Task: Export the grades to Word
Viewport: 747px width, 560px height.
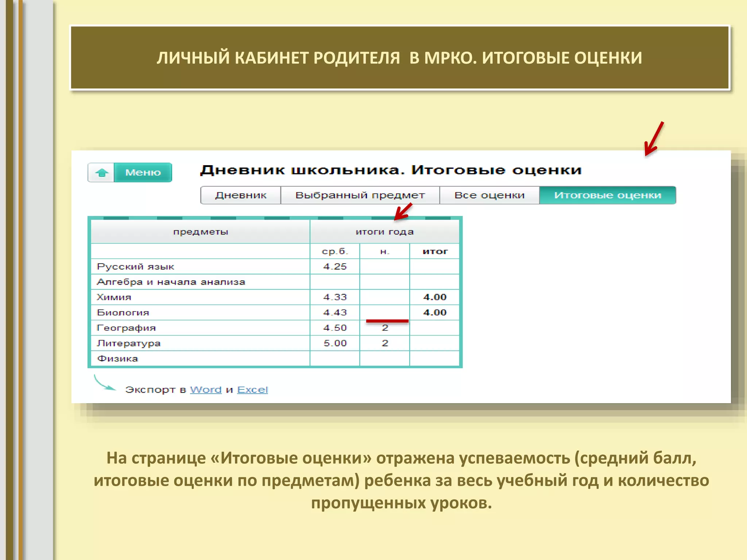Action: click(206, 390)
